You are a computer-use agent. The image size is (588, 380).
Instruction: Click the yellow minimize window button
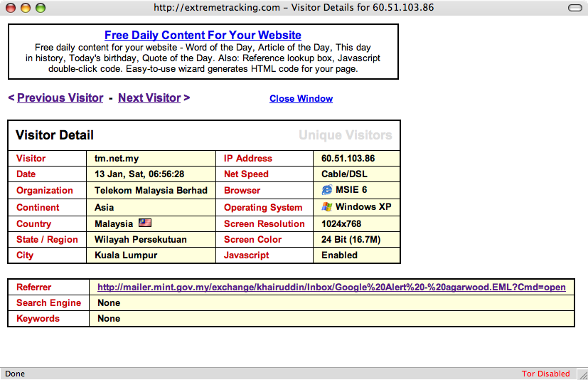pyautogui.click(x=26, y=8)
